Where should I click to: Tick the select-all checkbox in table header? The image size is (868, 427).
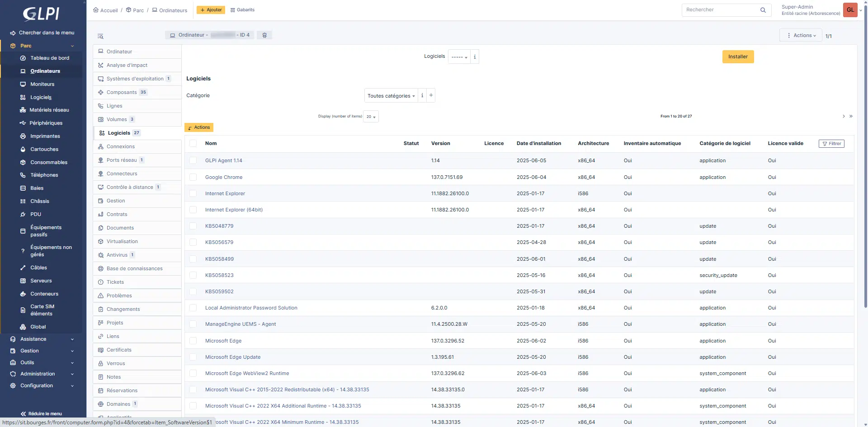click(x=193, y=144)
